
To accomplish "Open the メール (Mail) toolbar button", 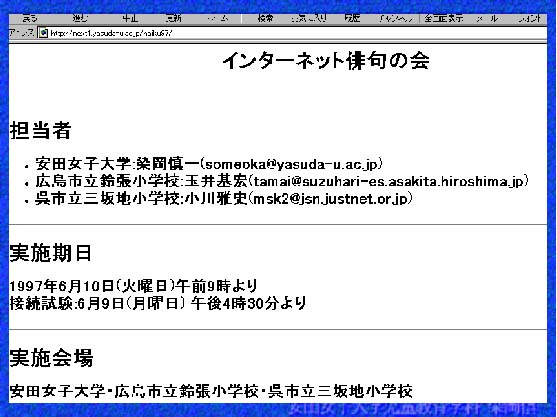I will tap(487, 18).
